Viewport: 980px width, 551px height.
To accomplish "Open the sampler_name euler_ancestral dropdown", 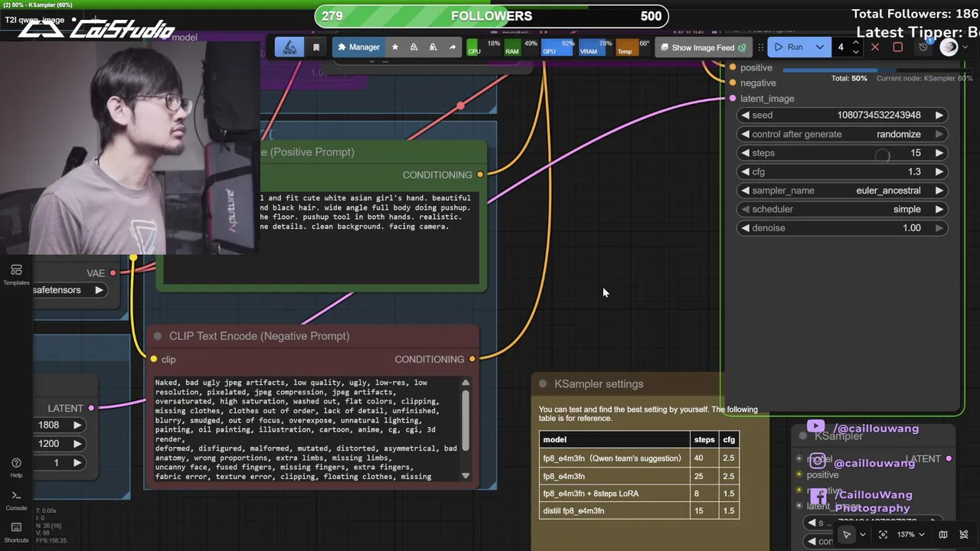I will (842, 191).
